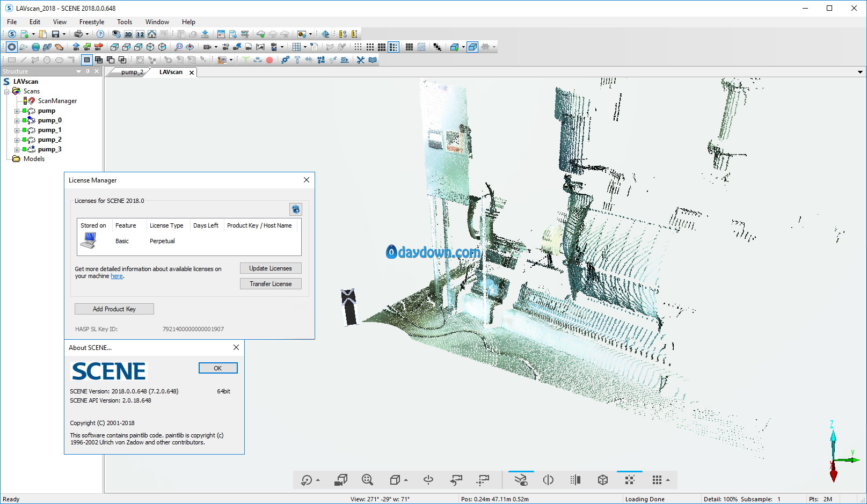Click the save project floppy disk icon
This screenshot has width=867, height=504.
[55, 34]
